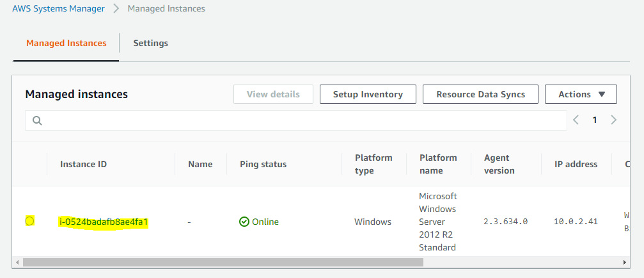
Task: Click the Managed Instances breadcrumb text
Action: (x=166, y=8)
